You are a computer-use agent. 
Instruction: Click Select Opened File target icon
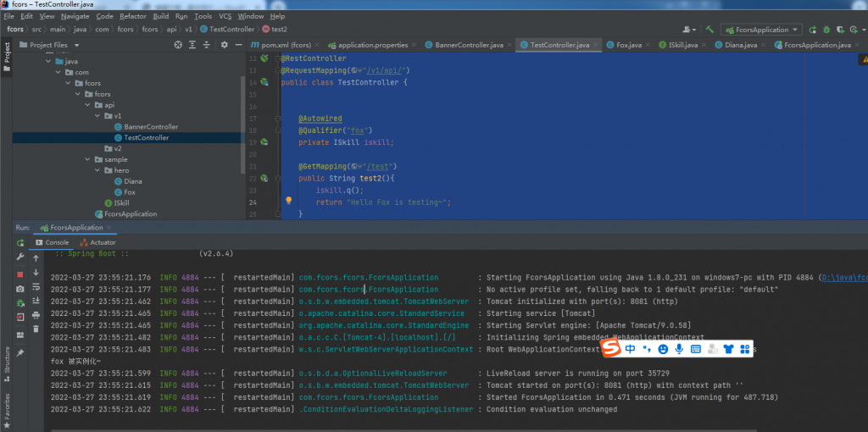(x=178, y=45)
